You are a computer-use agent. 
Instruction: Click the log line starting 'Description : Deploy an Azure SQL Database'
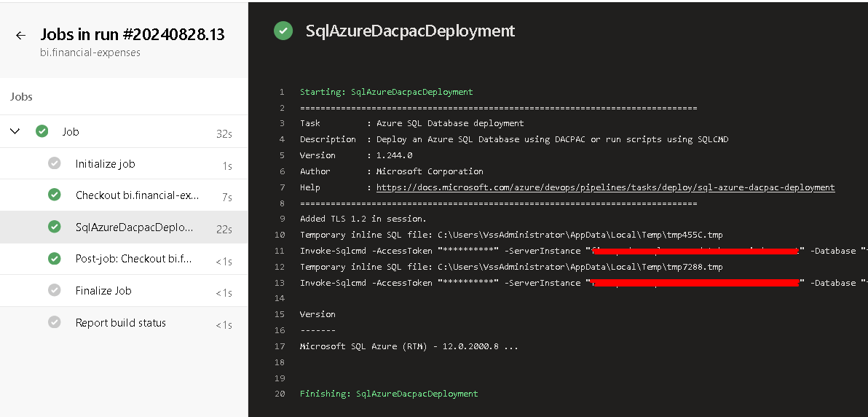click(514, 139)
